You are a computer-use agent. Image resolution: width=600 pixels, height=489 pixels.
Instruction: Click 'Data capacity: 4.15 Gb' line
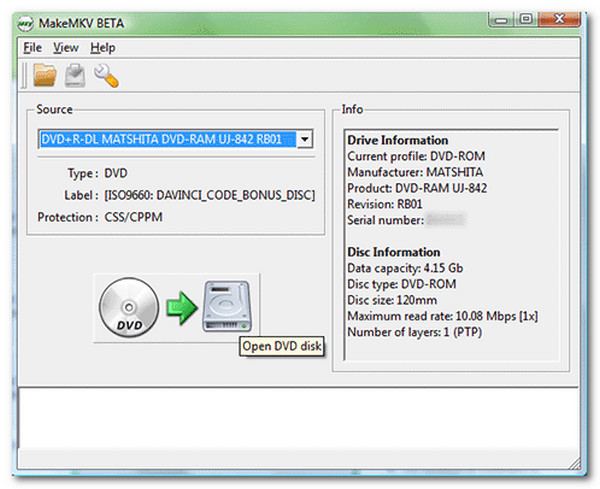click(405, 268)
